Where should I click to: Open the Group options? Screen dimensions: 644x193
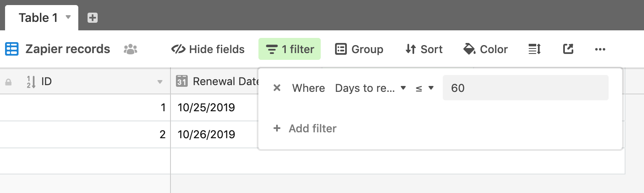[x=359, y=49]
